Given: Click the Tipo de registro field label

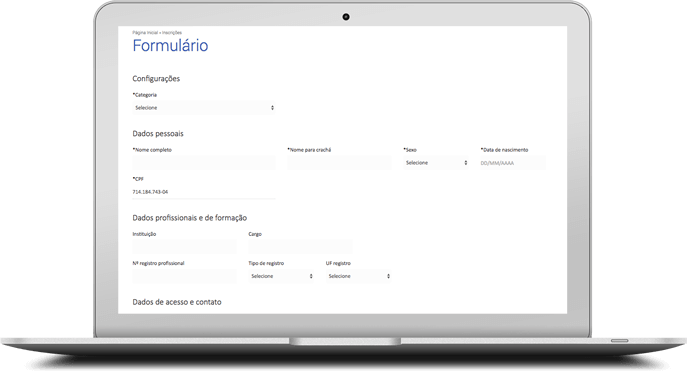Looking at the screenshot, I should [x=266, y=263].
